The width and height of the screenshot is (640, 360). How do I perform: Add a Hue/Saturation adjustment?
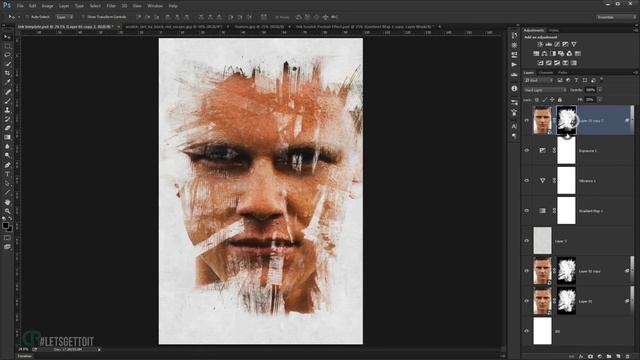click(x=536, y=53)
